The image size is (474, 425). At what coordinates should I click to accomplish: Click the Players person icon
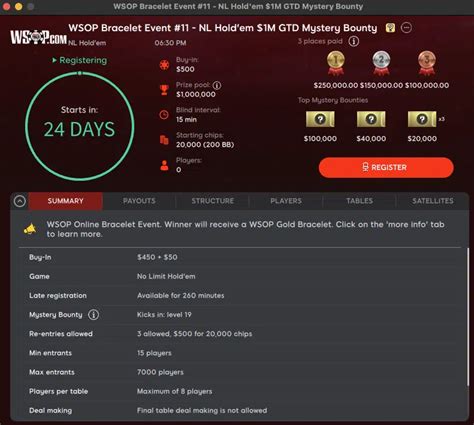coord(164,165)
